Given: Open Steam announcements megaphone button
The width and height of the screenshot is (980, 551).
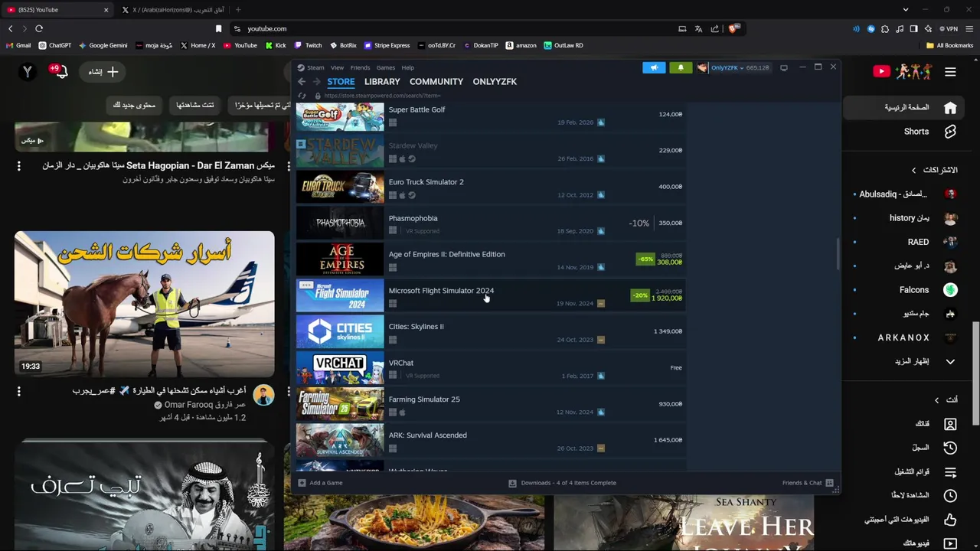Looking at the screenshot, I should tap(654, 67).
